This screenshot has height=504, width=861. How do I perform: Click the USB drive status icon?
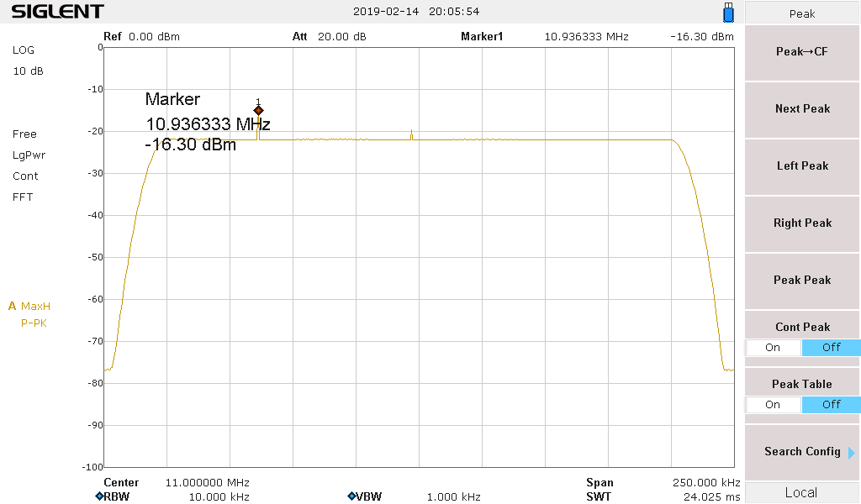(728, 12)
